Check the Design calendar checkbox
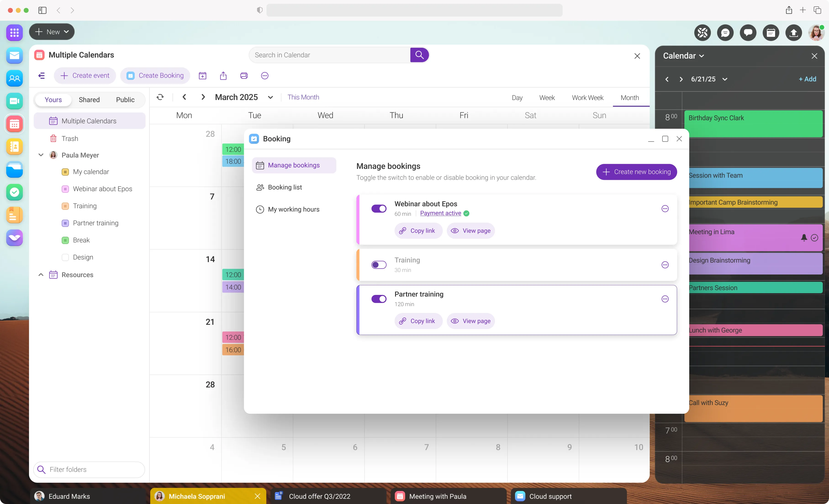The width and height of the screenshot is (829, 504). (x=65, y=257)
